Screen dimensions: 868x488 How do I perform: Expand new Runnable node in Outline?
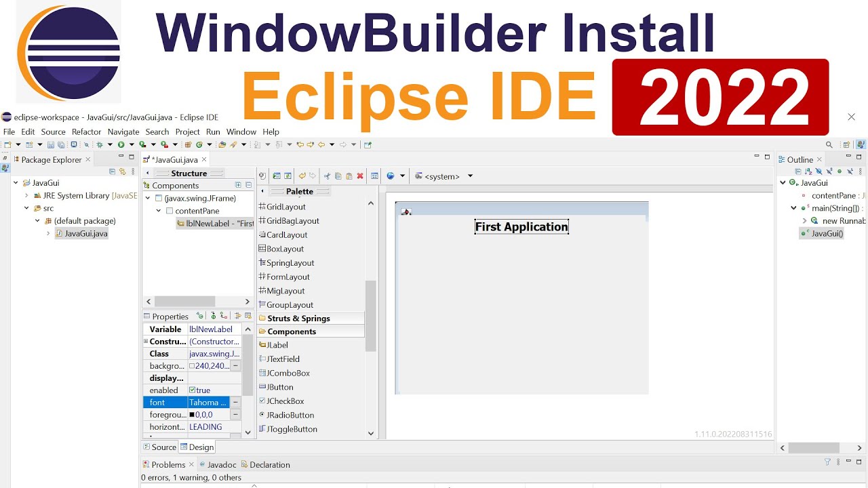[804, 221]
